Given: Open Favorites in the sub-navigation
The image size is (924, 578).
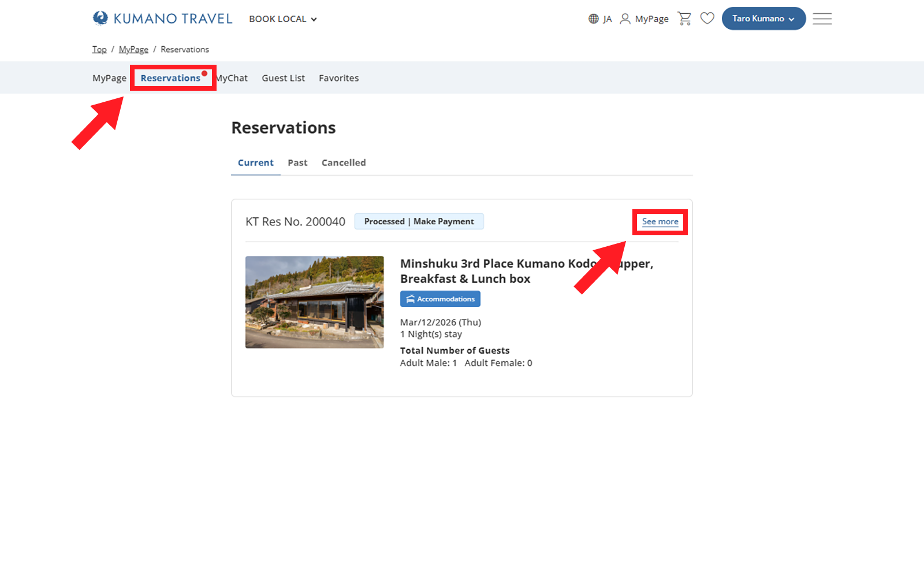Looking at the screenshot, I should [x=338, y=78].
